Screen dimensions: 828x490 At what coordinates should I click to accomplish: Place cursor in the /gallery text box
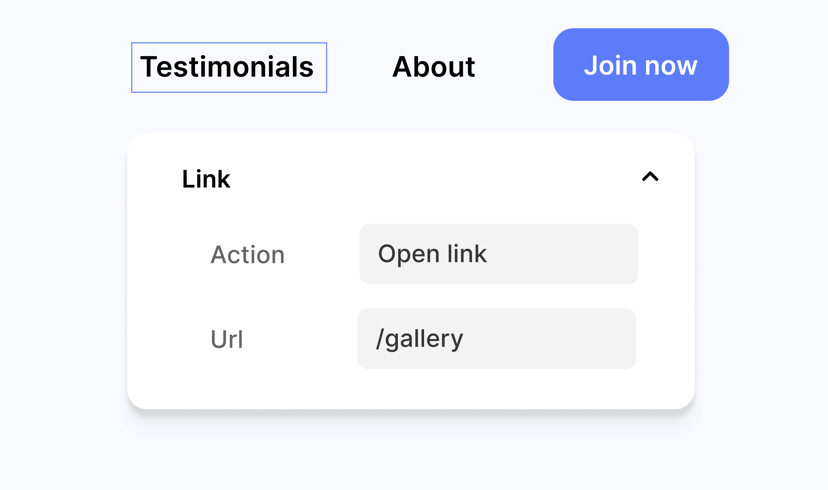(496, 339)
